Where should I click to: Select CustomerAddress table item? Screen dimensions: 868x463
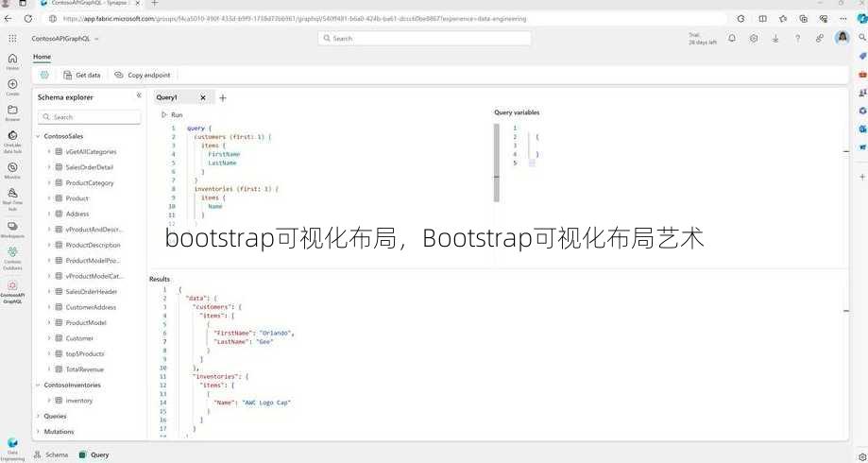91,307
